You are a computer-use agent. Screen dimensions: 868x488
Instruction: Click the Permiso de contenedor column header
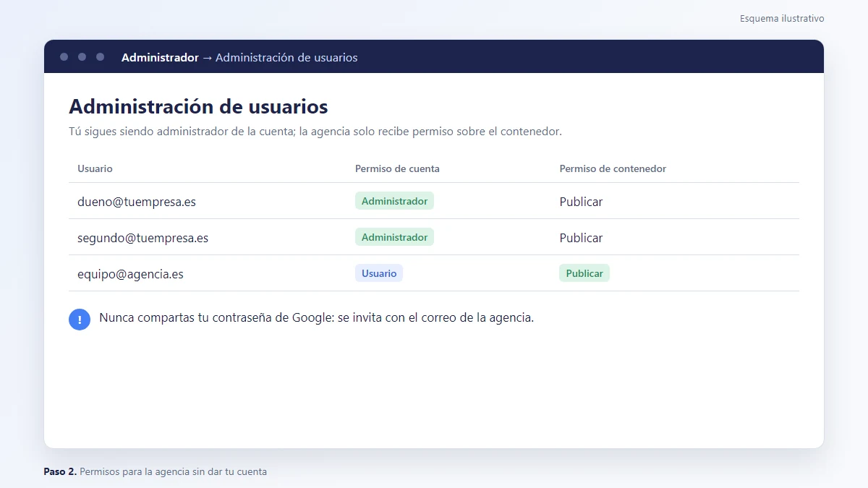613,168
